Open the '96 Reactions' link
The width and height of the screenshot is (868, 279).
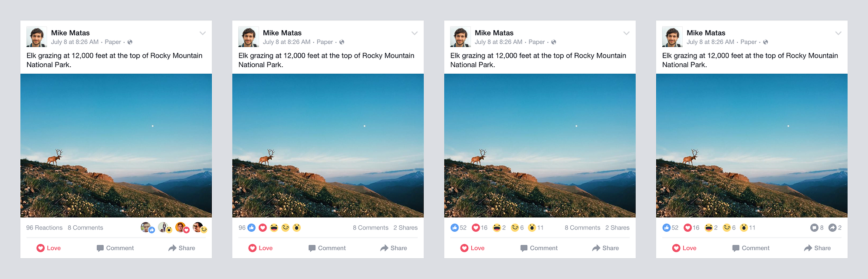pos(44,227)
